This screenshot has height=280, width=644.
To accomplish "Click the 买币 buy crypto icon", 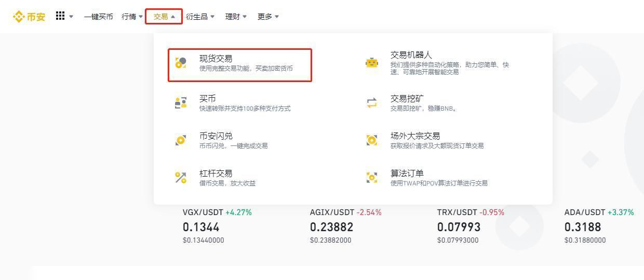I will click(181, 103).
